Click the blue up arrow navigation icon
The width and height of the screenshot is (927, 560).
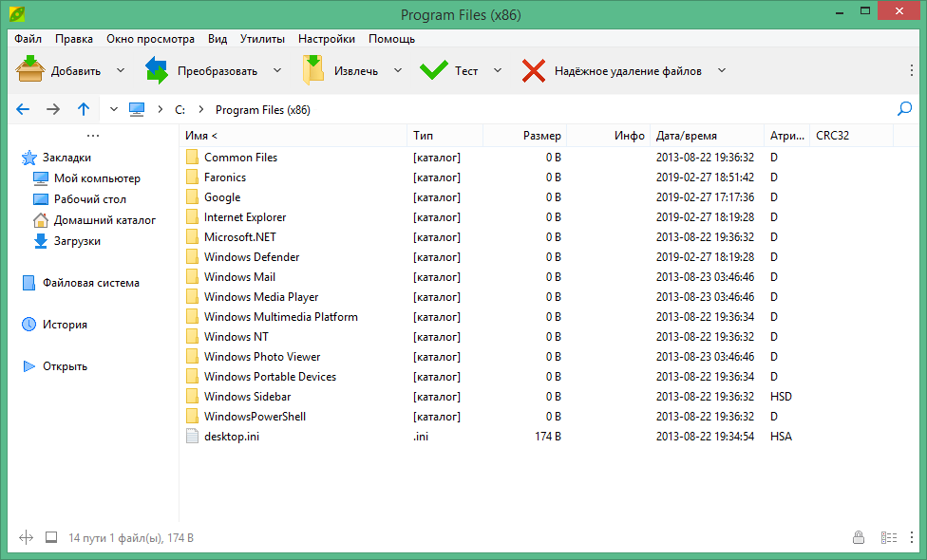point(84,109)
